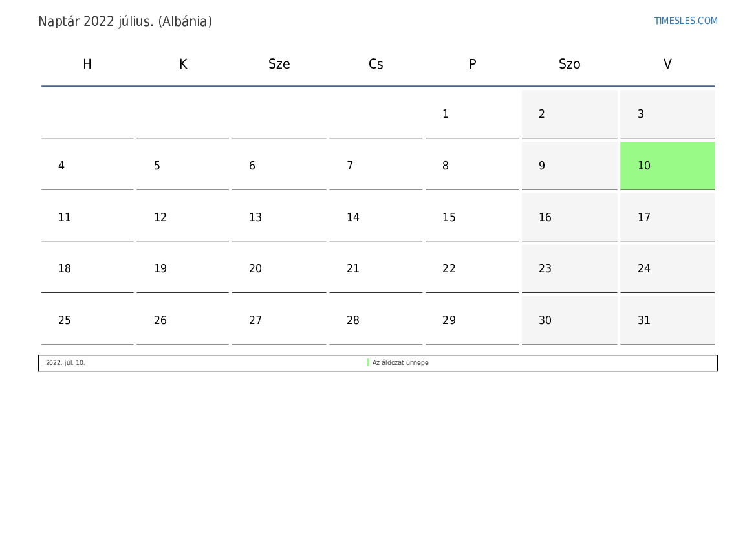
Task: Select Wednesday the 20th
Action: [255, 268]
